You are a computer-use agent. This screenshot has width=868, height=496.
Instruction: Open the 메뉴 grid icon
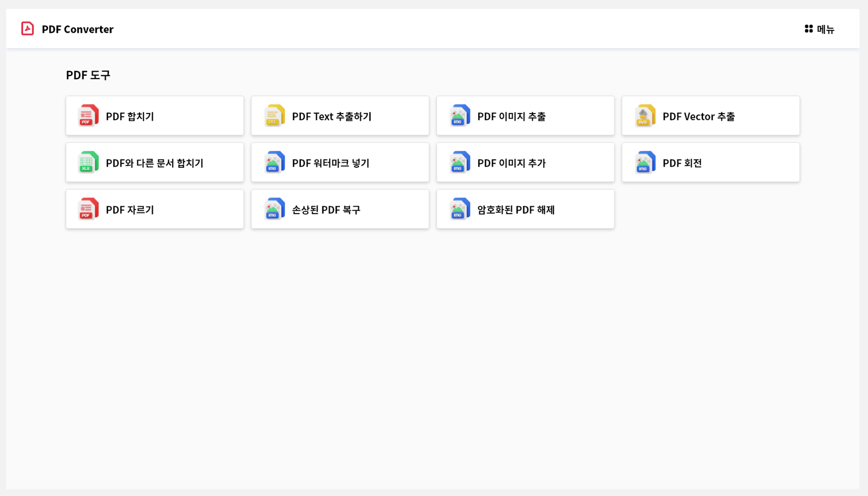[x=808, y=29]
